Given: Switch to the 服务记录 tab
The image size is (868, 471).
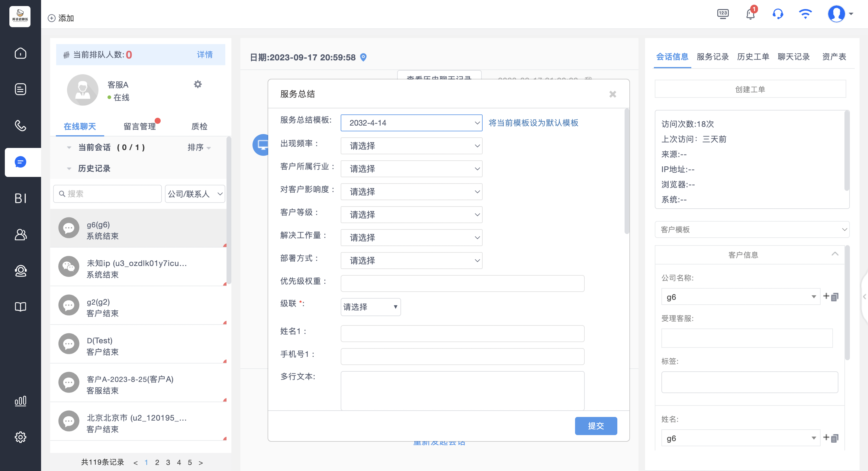Looking at the screenshot, I should 713,56.
